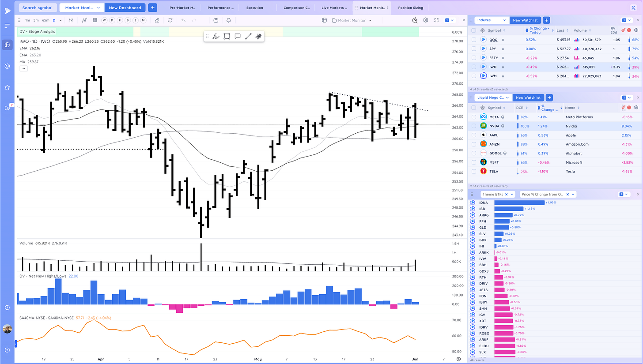Open the sidebar menu lines icon
Screen dimensions: 643x364
tap(7, 26)
